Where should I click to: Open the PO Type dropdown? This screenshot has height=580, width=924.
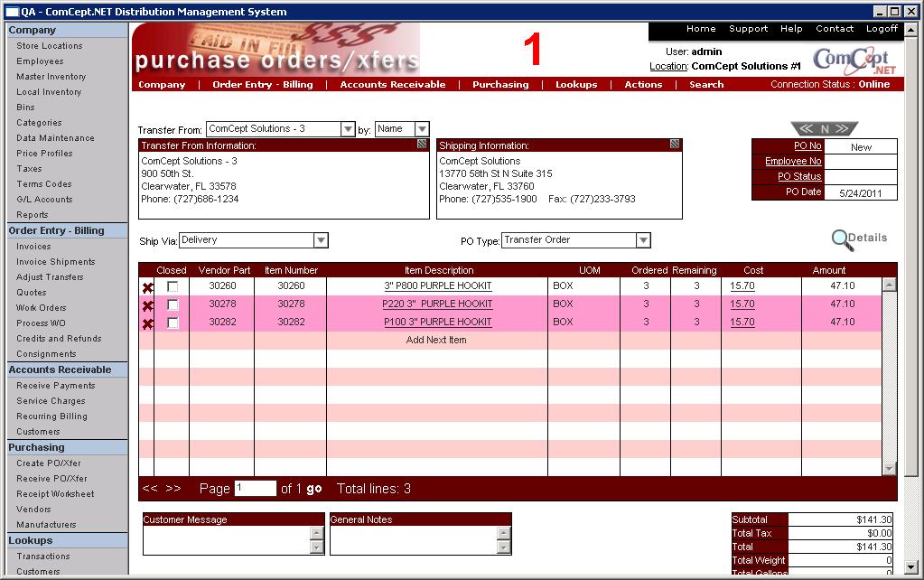tap(643, 240)
